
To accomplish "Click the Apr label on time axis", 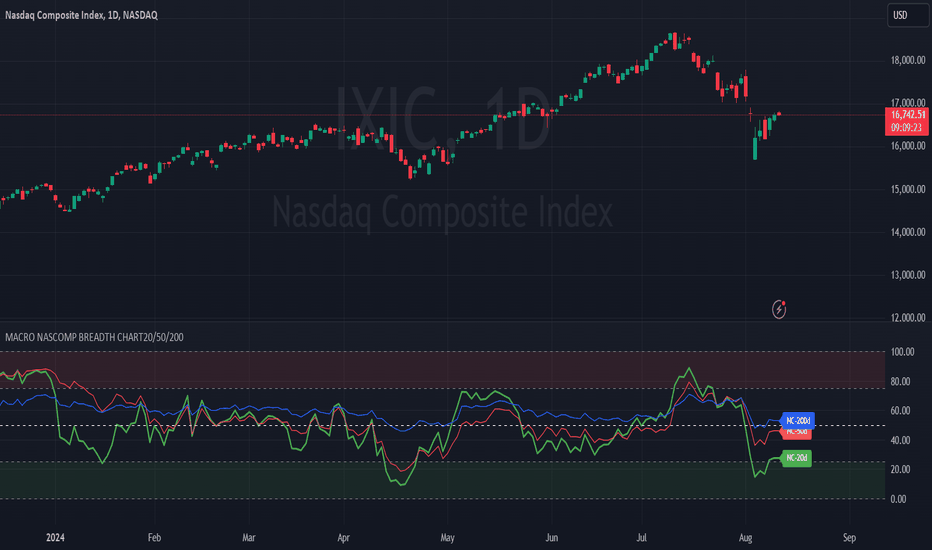I will (344, 538).
